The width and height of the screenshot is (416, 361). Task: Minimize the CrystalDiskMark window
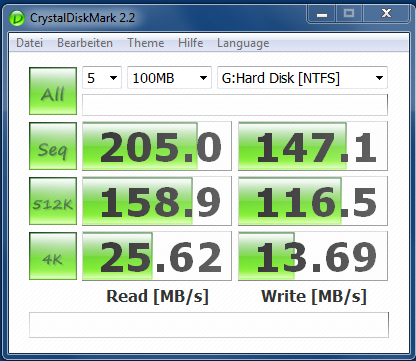point(322,14)
